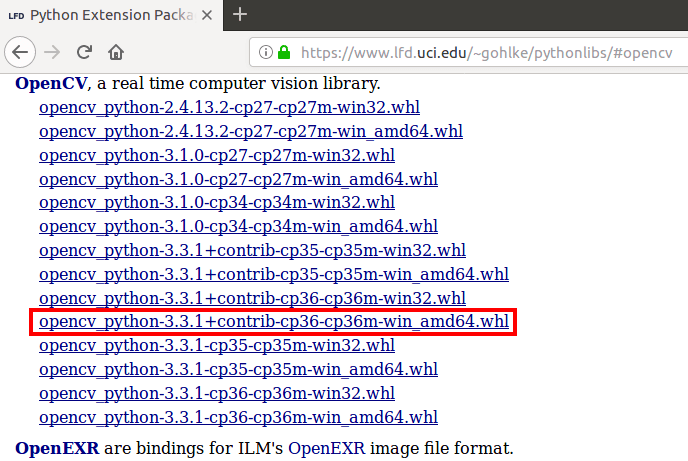
Task: Download the highlighted 3.3.1+contrib cp36 win_amd64 wheel
Action: coord(274,322)
